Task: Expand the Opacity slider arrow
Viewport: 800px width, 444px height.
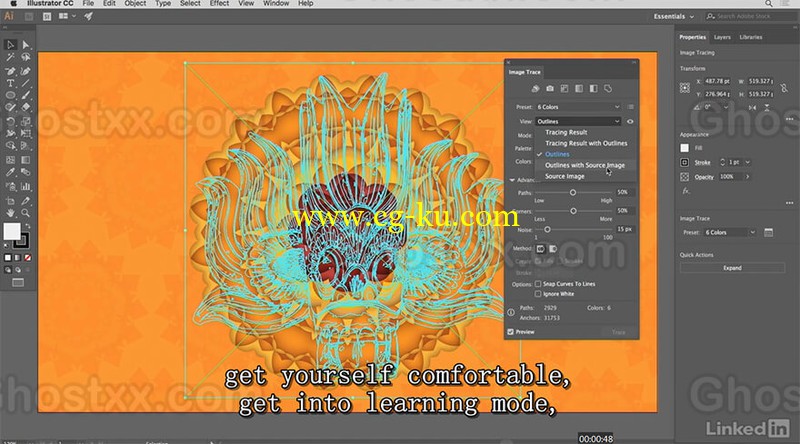Action: click(x=747, y=177)
